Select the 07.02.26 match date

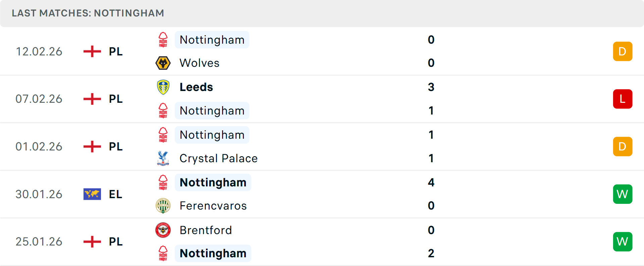click(x=39, y=99)
